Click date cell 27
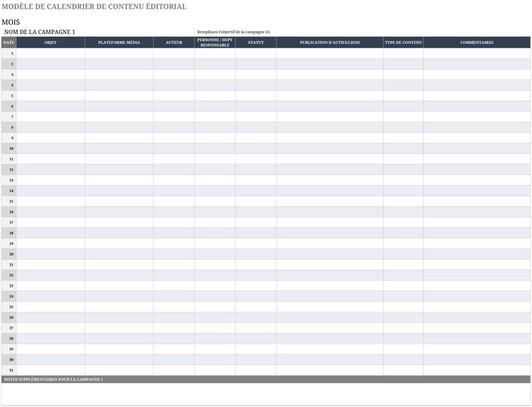Screen dimensions: 532x407 pyautogui.click(x=9, y=328)
